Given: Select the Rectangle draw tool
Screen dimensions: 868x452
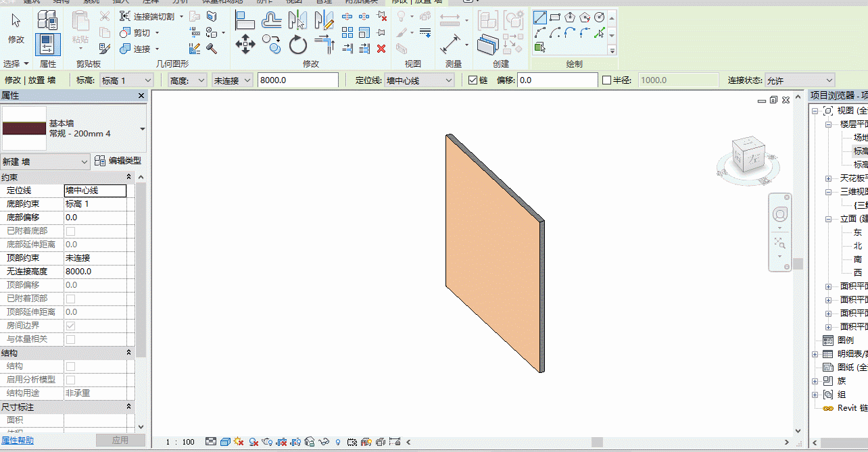Looking at the screenshot, I should click(x=555, y=18).
